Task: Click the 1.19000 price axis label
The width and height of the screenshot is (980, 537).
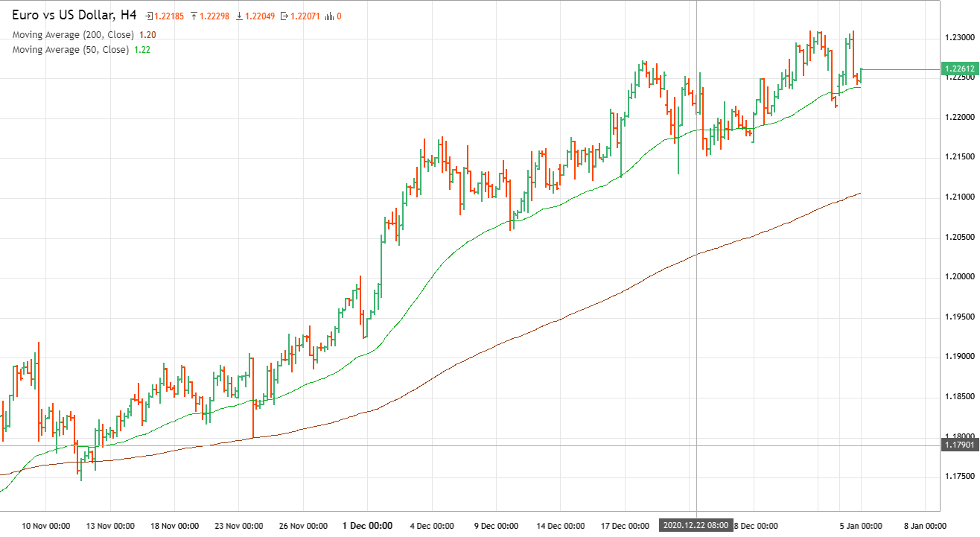Action: coord(958,358)
